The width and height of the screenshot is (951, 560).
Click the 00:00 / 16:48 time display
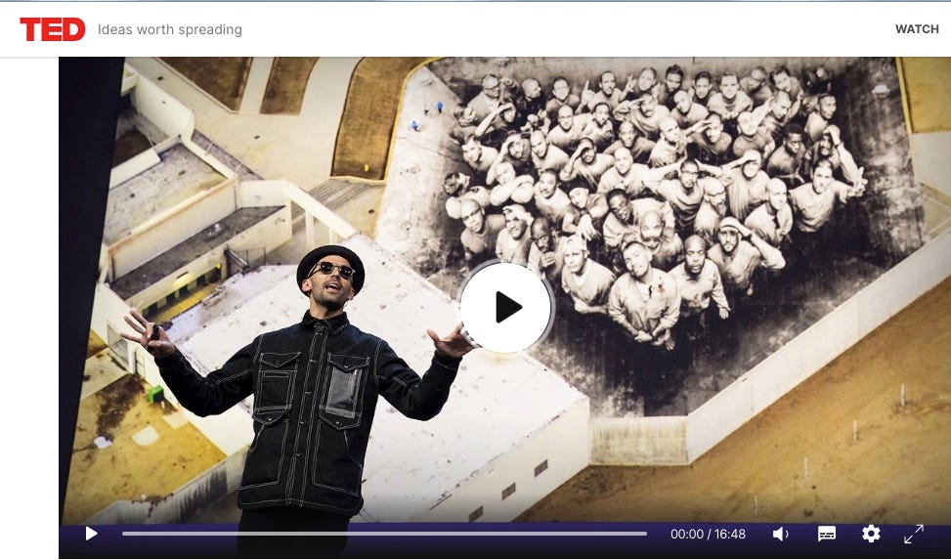point(708,534)
